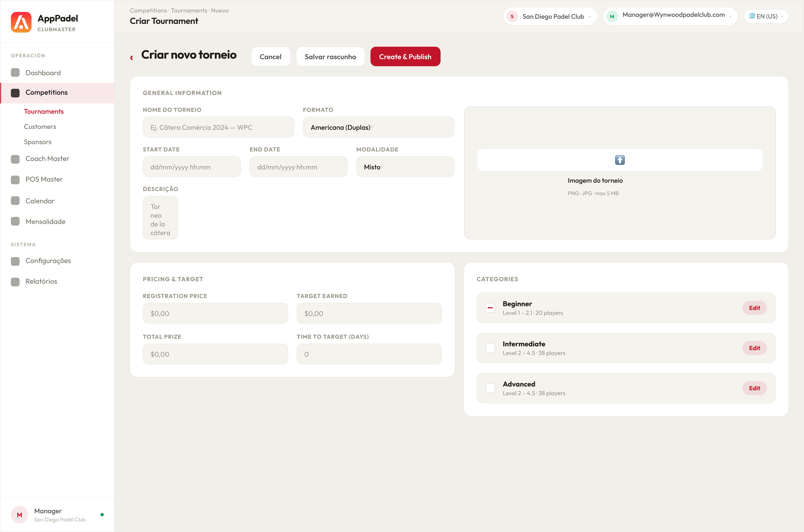Screen dimensions: 804x532
Task: Click the green online status dot
Action: [102, 515]
